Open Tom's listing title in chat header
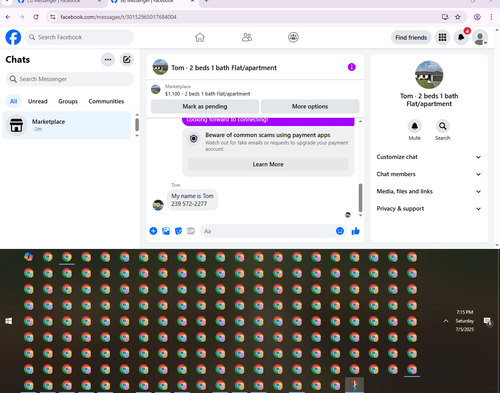This screenshot has width=500, height=393. (224, 68)
